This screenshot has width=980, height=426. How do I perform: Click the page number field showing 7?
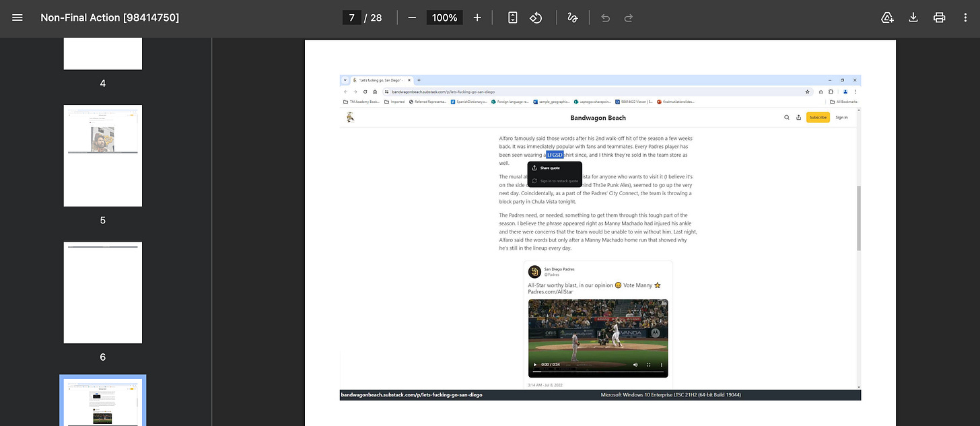pyautogui.click(x=352, y=17)
